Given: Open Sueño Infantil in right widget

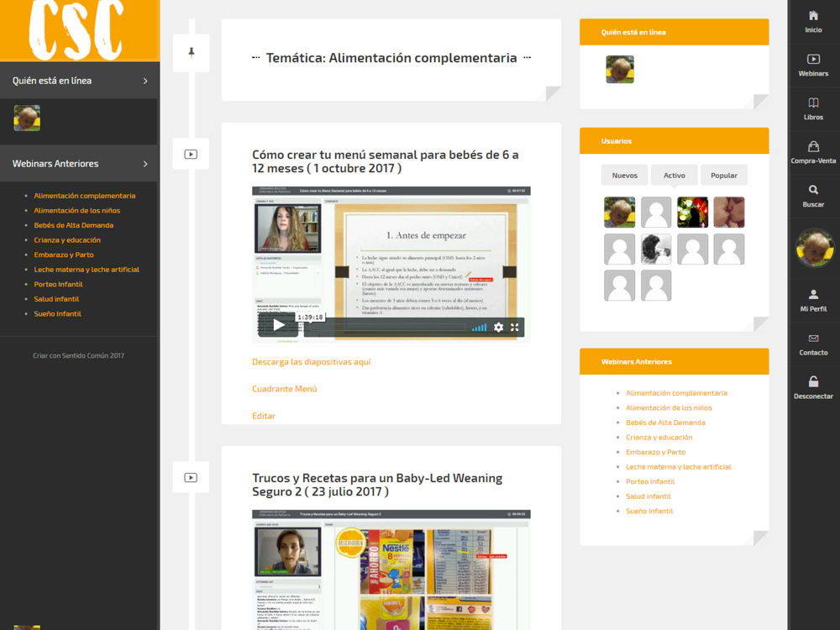Looking at the screenshot, I should tap(649, 511).
